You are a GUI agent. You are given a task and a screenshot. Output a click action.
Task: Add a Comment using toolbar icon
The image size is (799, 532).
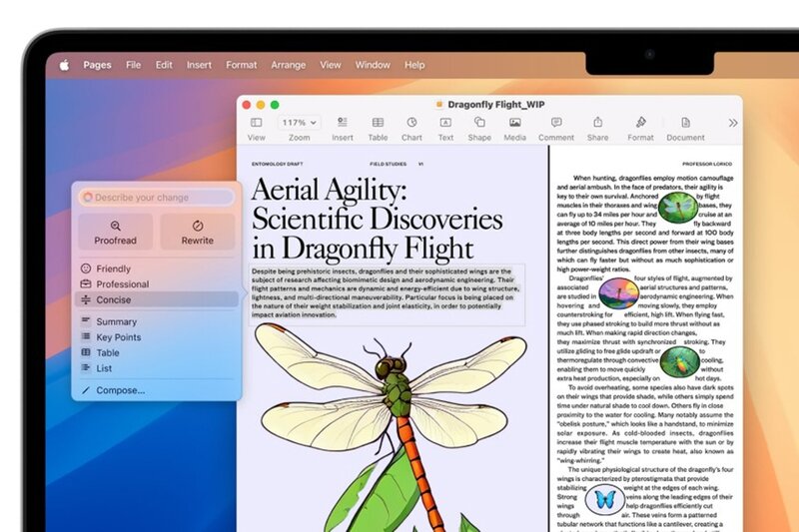coord(556,123)
